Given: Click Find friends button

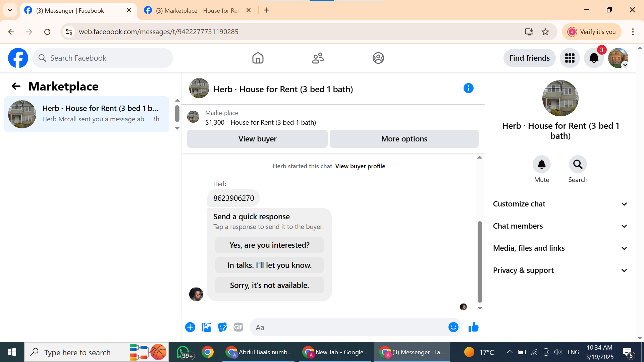Looking at the screenshot, I should [x=529, y=58].
